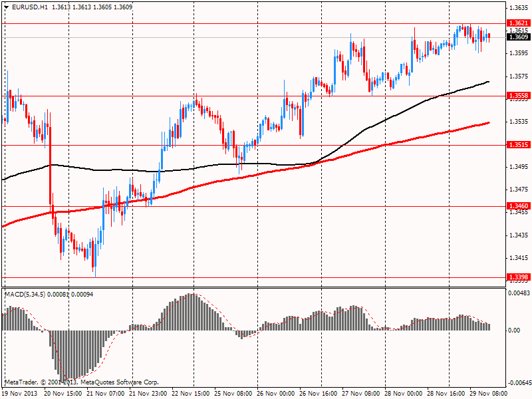
Task: Click the 26 Nov 00:00 time label
Action: pos(276,394)
